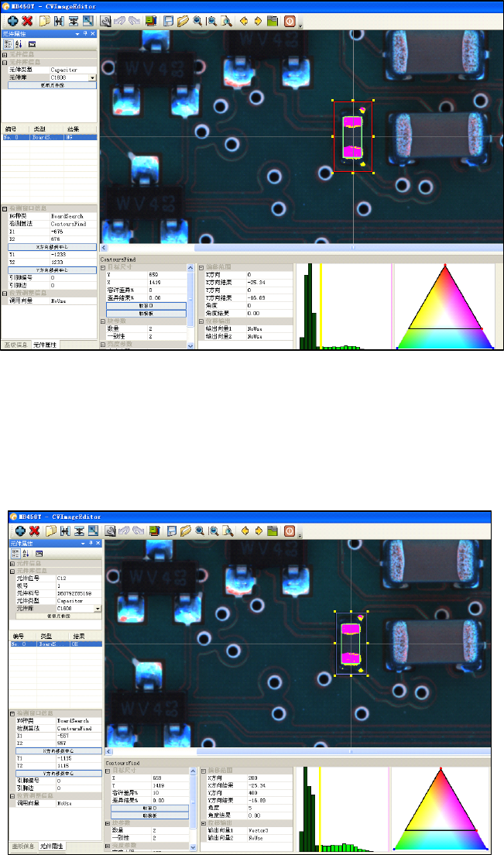Open the C1608 library dropdown in upper window
The image size is (504, 855).
click(92, 78)
